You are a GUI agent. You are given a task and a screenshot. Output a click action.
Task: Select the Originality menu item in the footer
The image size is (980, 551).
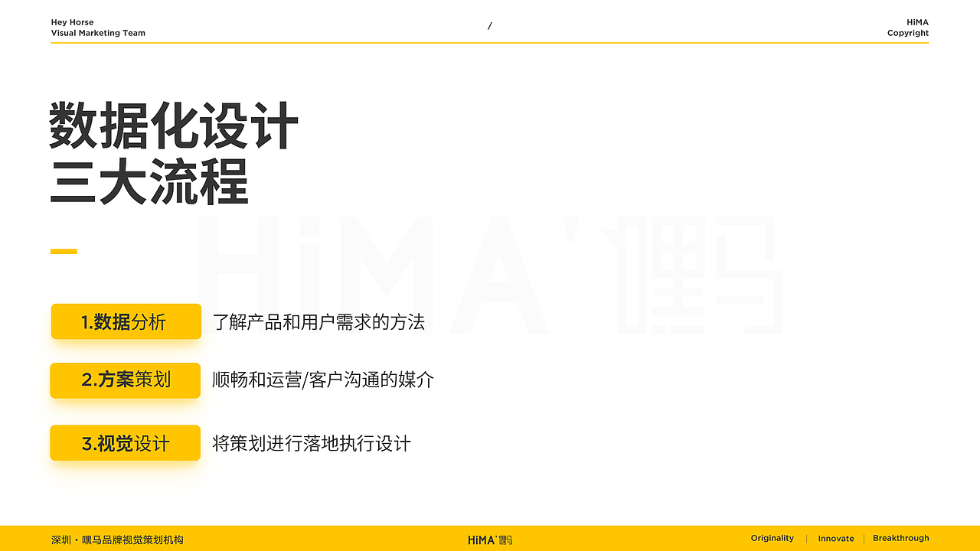coord(772,538)
